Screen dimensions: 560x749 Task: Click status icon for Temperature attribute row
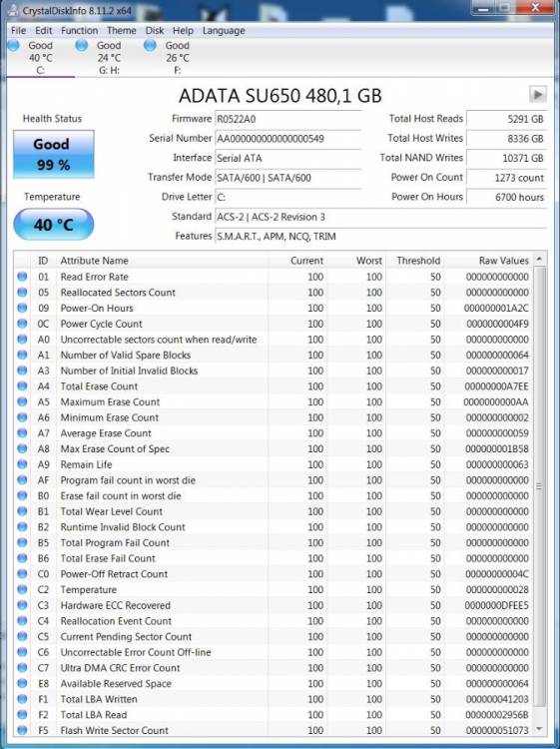click(x=22, y=589)
